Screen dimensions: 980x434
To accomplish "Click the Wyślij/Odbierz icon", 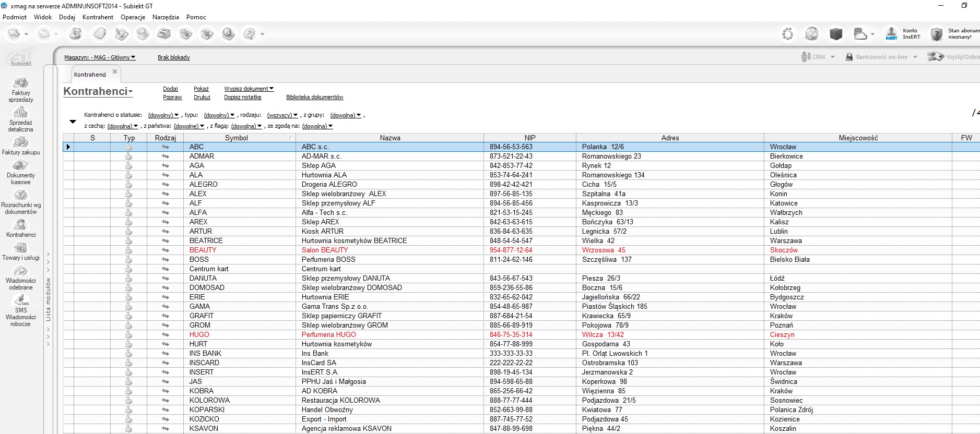I will coord(935,56).
